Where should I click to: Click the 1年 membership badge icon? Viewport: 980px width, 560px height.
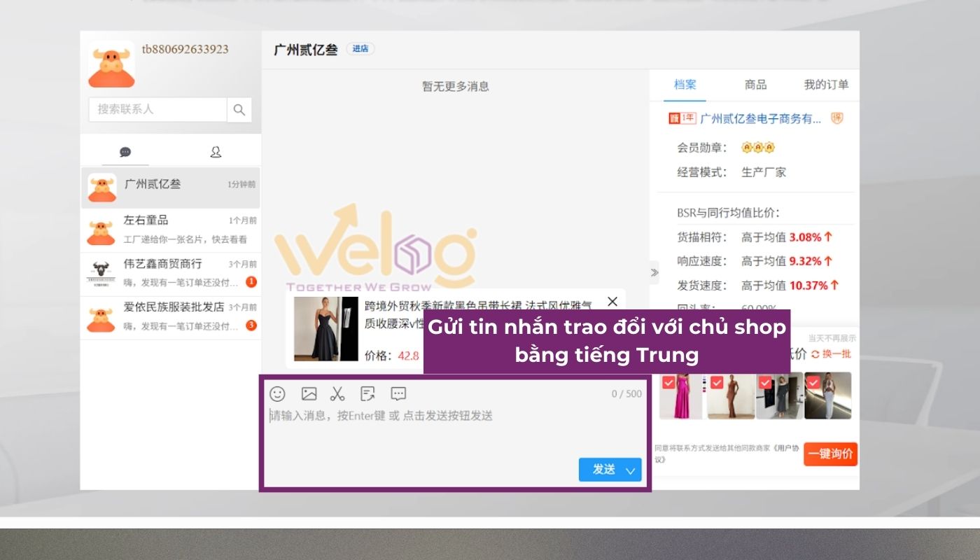click(x=682, y=118)
